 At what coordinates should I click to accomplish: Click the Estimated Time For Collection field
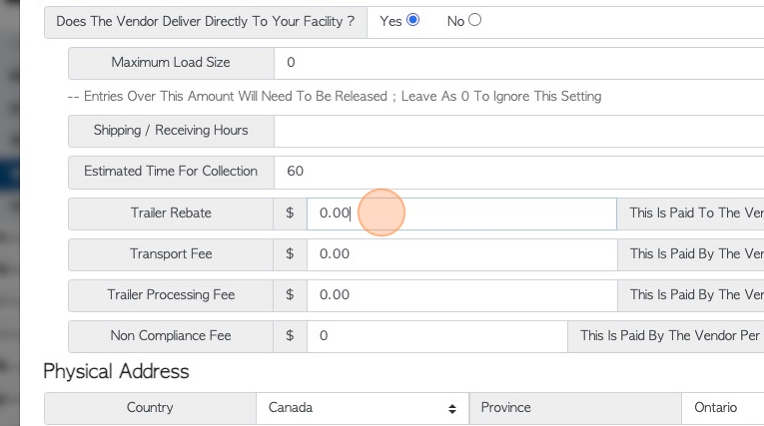(x=519, y=172)
